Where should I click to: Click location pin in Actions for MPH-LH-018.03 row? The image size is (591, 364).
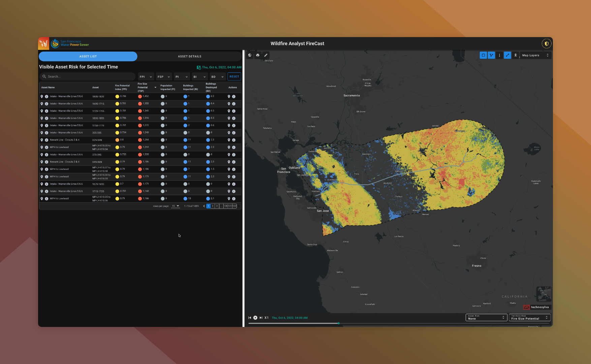(x=229, y=147)
